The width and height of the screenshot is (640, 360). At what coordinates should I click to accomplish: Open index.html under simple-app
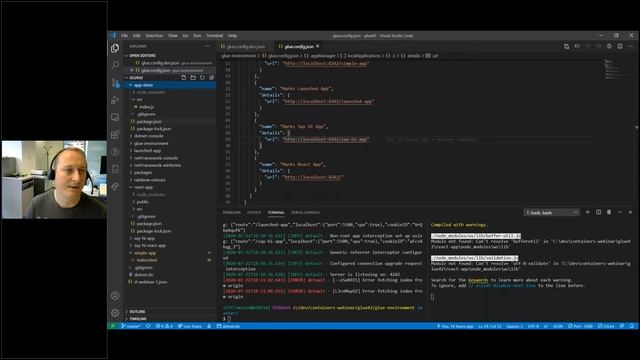click(171, 260)
